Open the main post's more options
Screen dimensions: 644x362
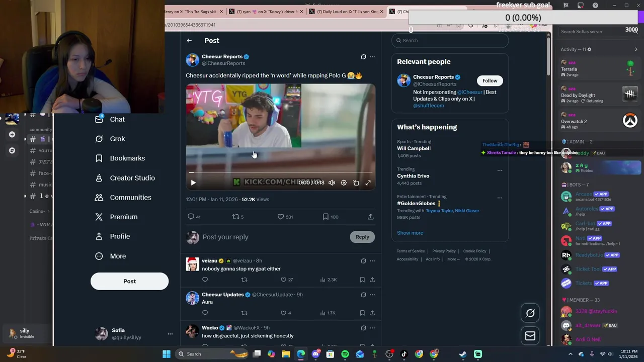click(x=372, y=57)
